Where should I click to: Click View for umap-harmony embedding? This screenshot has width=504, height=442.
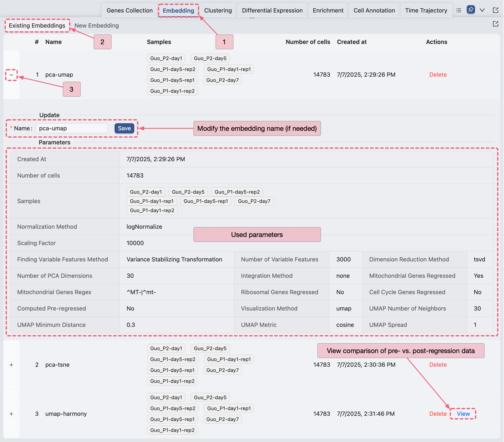point(463,414)
